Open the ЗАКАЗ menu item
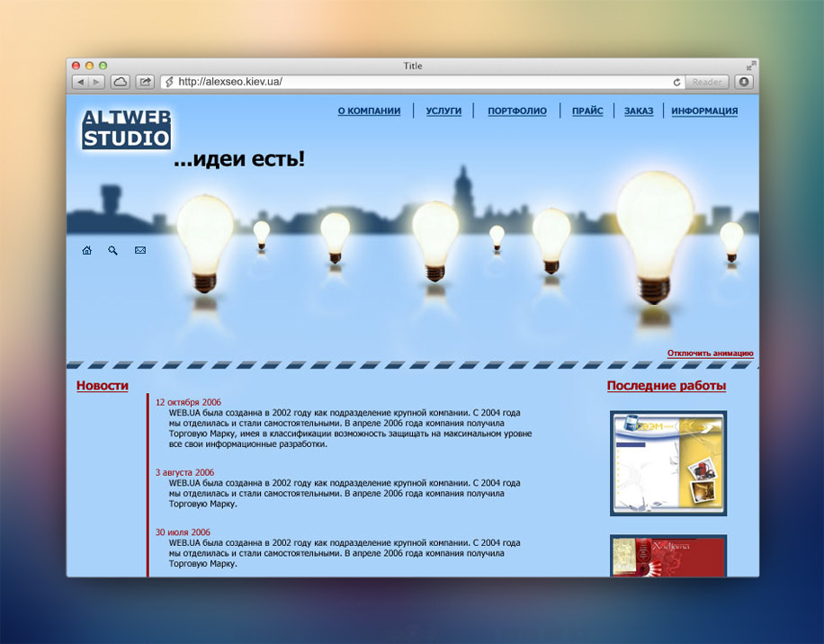The width and height of the screenshot is (824, 644). pos(639,111)
